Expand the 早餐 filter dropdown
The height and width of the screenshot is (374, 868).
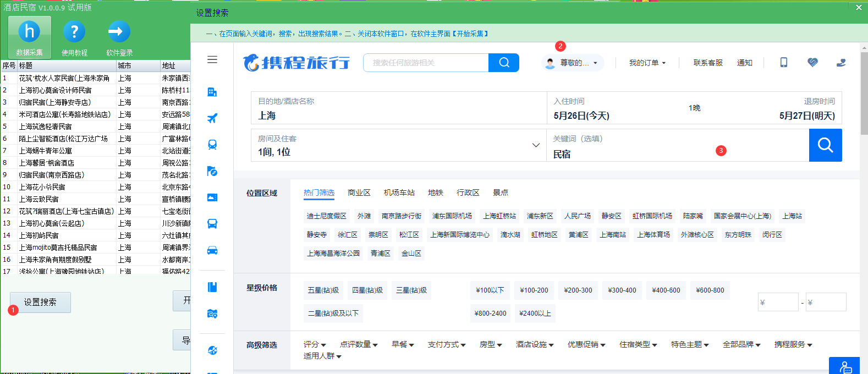(x=403, y=344)
